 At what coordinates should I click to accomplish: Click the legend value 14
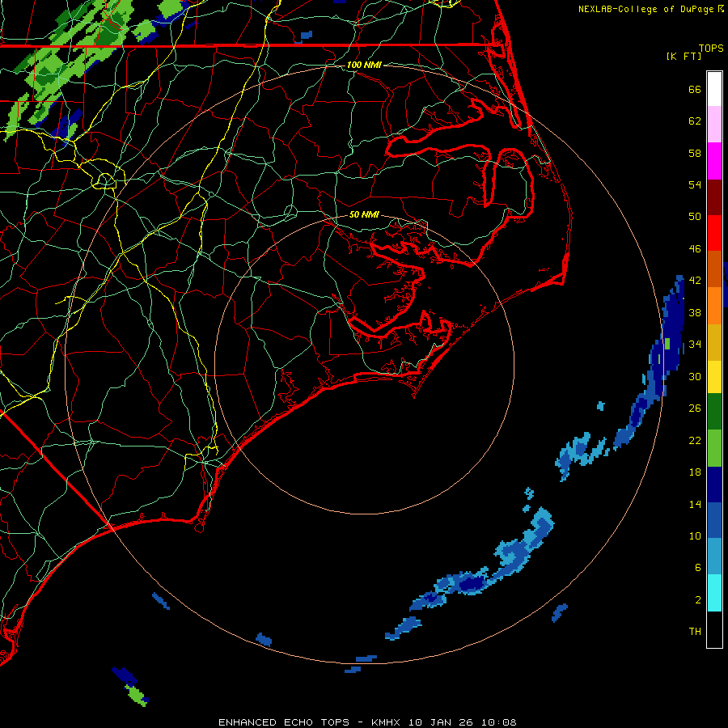click(x=695, y=504)
